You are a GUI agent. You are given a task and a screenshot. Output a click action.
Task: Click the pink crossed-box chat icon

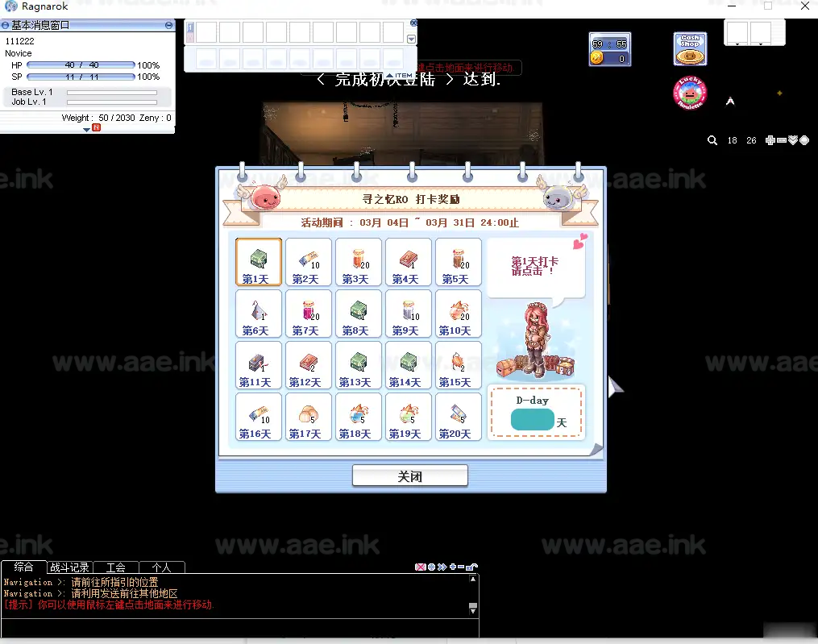(420, 567)
